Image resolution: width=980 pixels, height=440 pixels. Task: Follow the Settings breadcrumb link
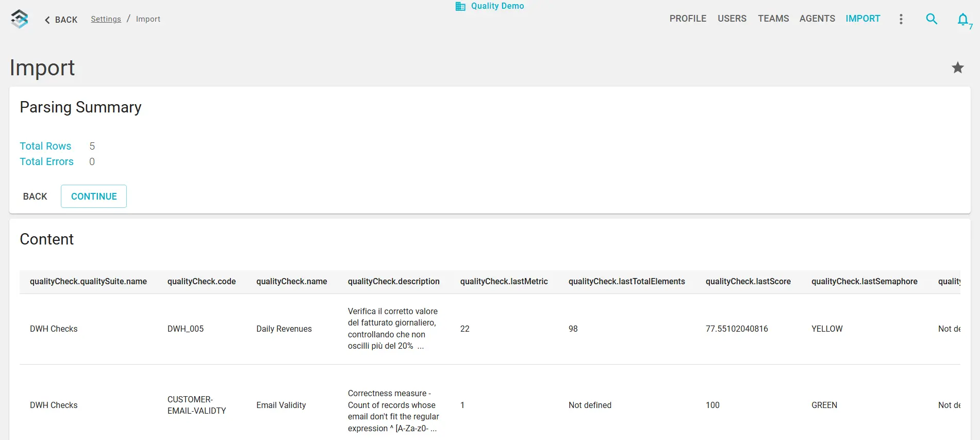tap(106, 19)
